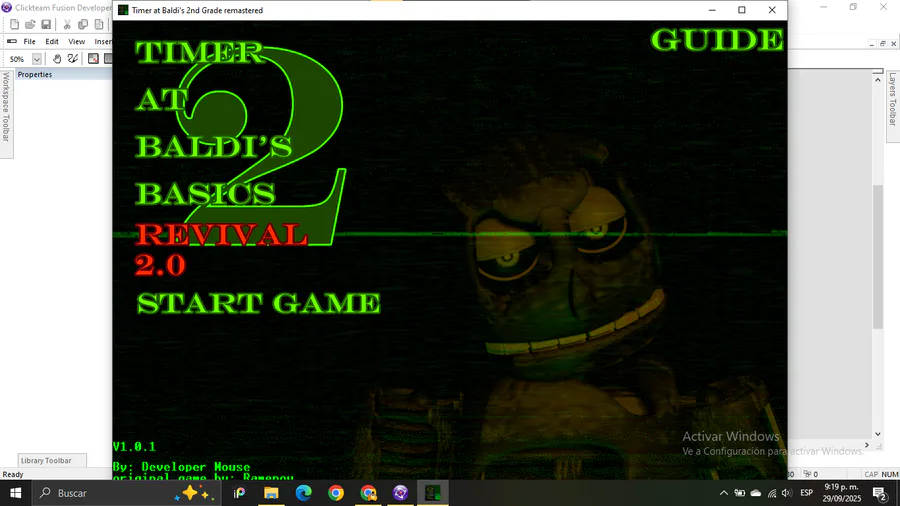Image resolution: width=900 pixels, height=506 pixels.
Task: Open File Explorer from the taskbar
Action: tap(271, 493)
